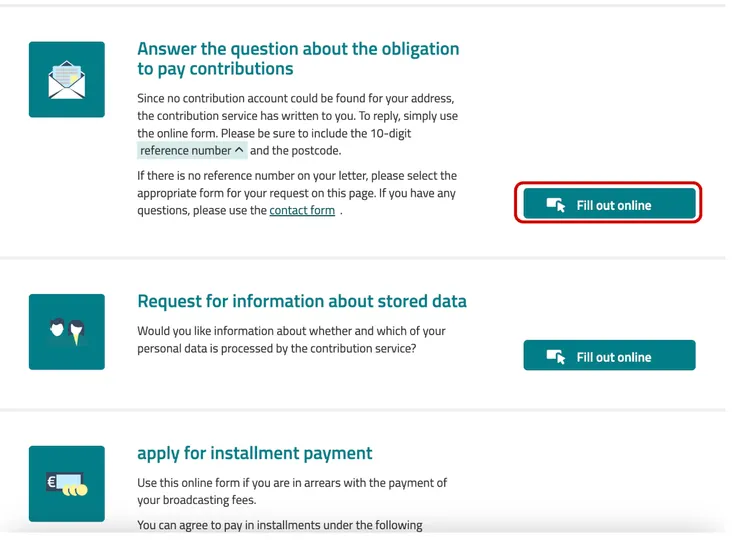Click the line 'You can agree to pay in installments'
The height and width of the screenshot is (542, 740).
tap(280, 525)
